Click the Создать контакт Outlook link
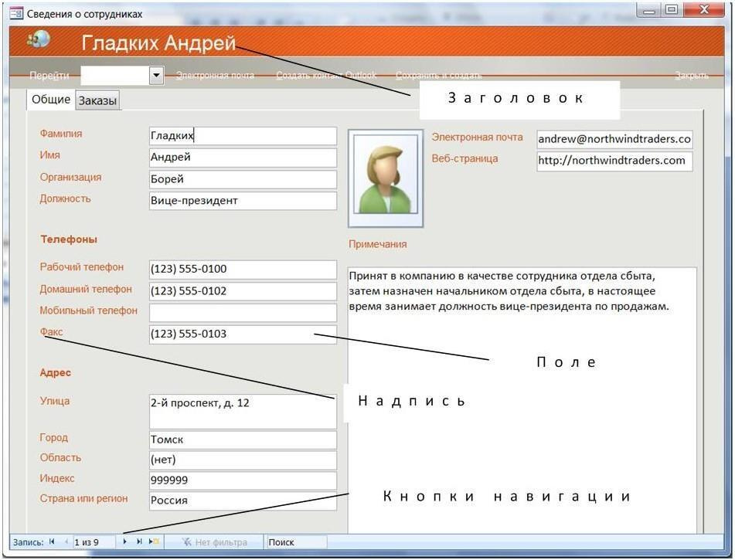 [x=326, y=75]
